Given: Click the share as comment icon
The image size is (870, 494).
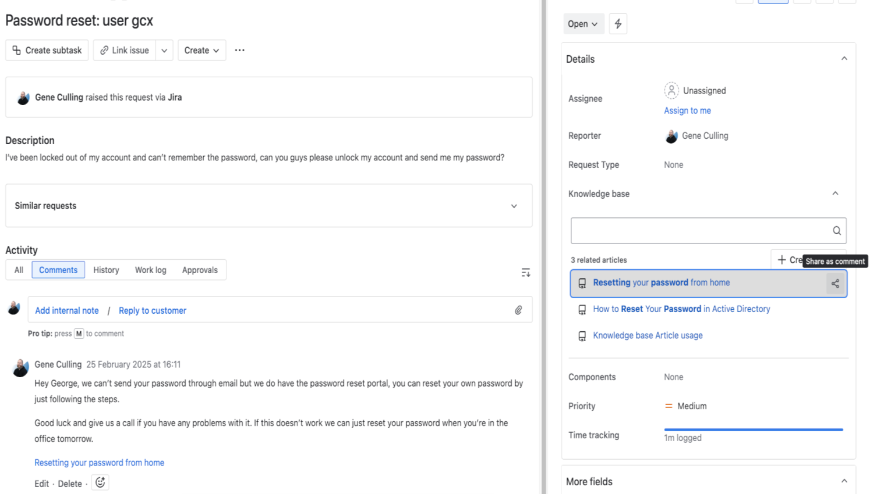Looking at the screenshot, I should pos(835,283).
